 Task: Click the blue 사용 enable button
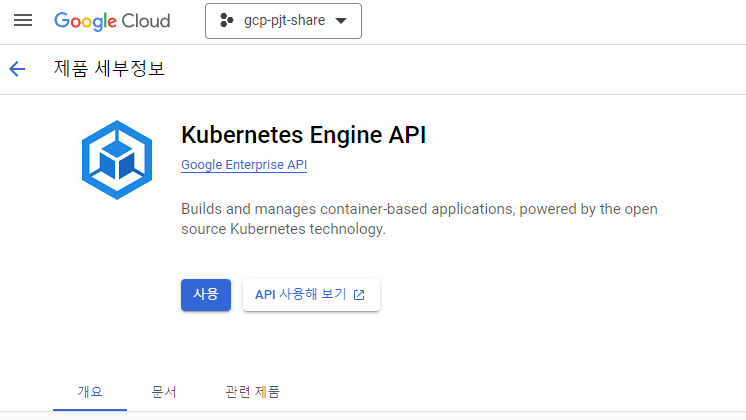coord(206,295)
